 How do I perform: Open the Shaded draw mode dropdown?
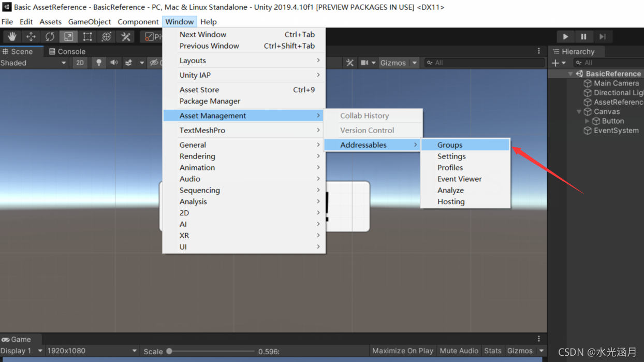click(34, 63)
